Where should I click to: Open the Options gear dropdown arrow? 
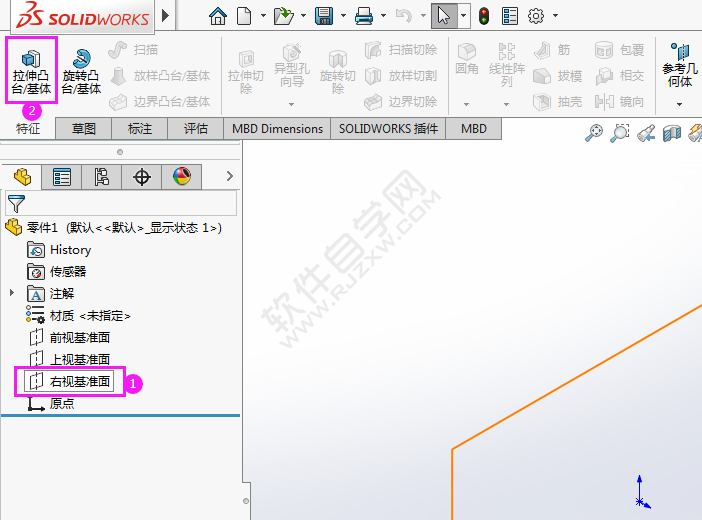pos(555,16)
